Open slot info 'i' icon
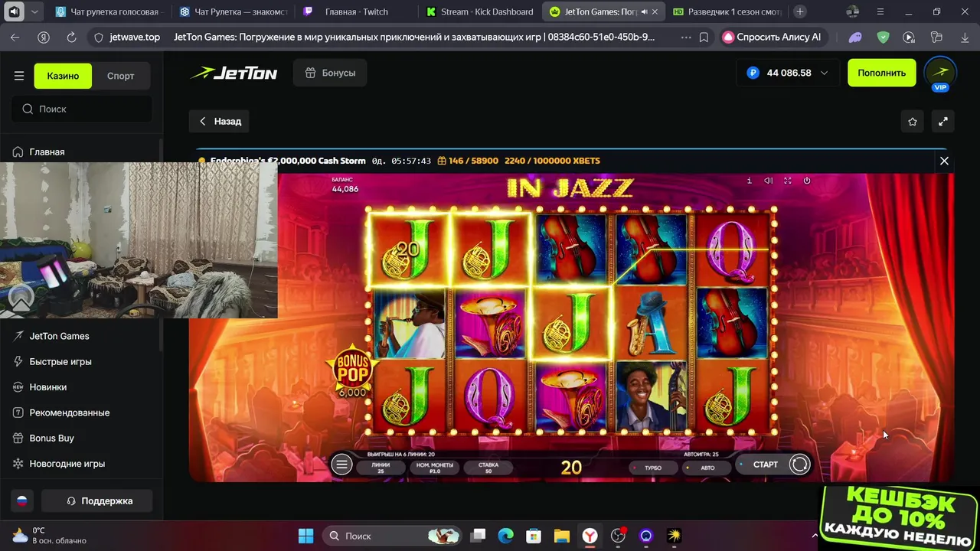980x551 pixels. coord(749,181)
